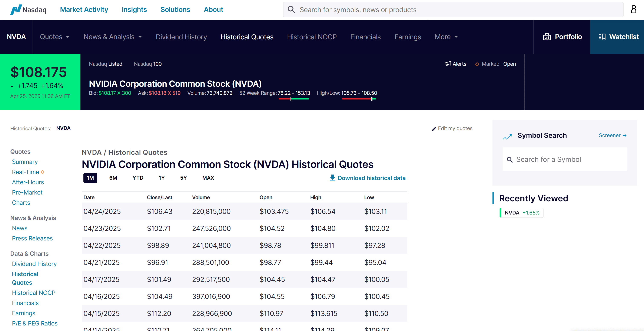Click the Nasdaq logo icon
The height and width of the screenshot is (331, 644).
pyautogui.click(x=16, y=10)
